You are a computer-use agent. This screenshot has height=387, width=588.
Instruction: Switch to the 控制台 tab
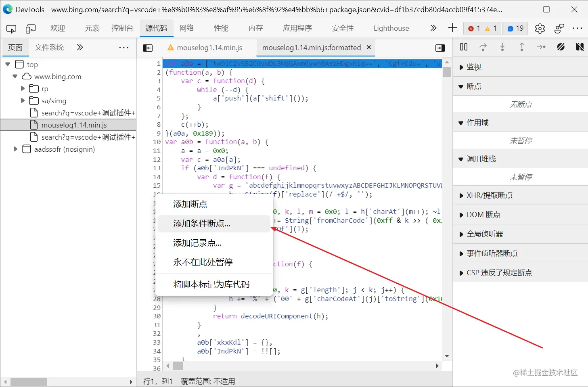[x=122, y=28]
